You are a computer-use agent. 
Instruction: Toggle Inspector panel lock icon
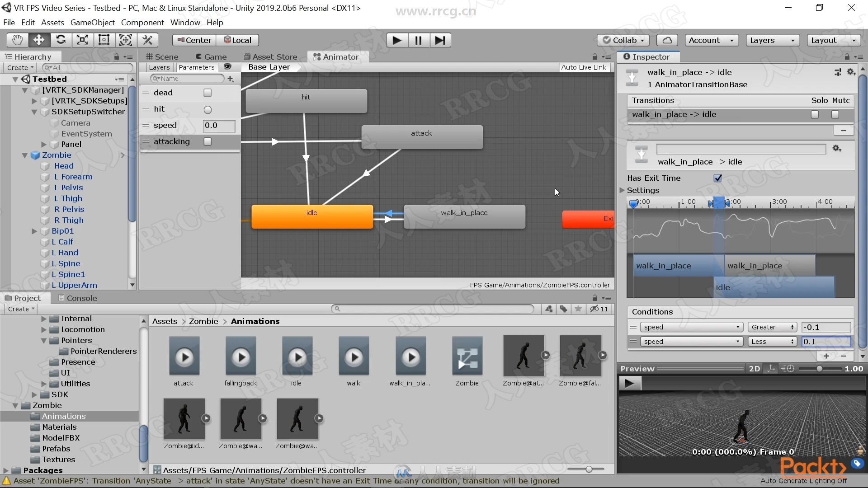(847, 57)
